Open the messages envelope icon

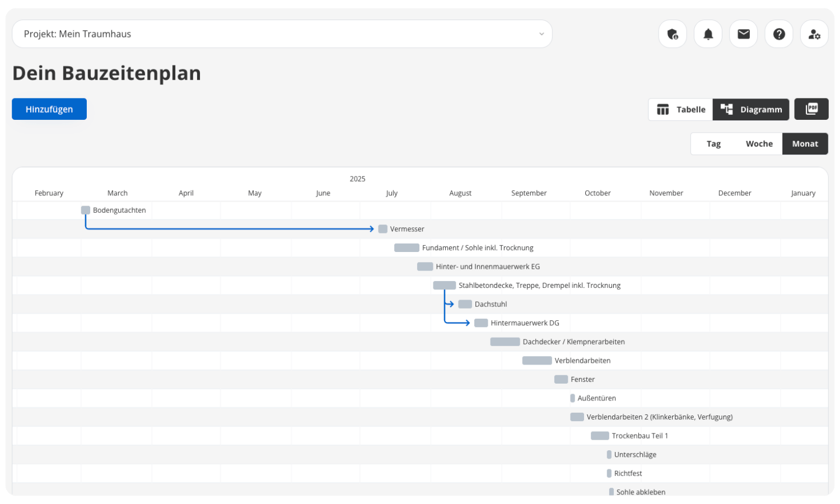(x=744, y=34)
